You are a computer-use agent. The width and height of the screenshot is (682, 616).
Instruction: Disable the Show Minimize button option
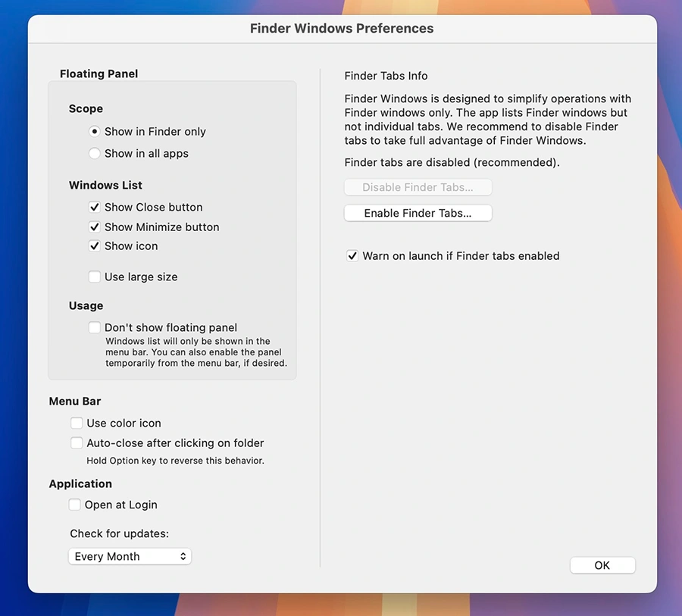(x=95, y=227)
